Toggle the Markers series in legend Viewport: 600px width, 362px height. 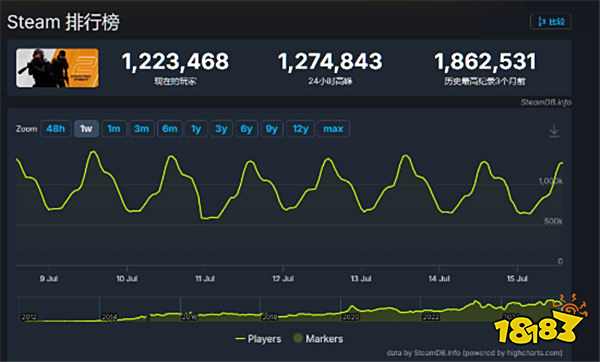click(318, 339)
